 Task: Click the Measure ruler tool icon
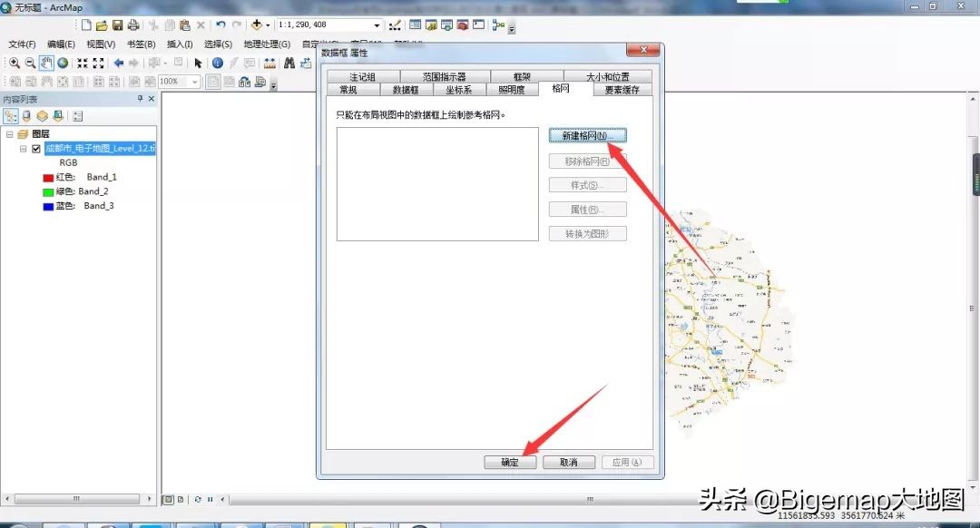tap(271, 64)
